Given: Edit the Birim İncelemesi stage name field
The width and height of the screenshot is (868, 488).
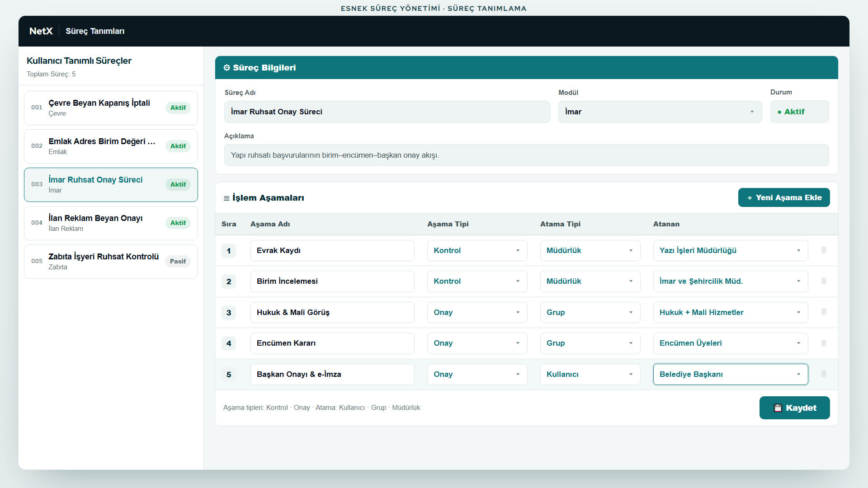Looking at the screenshot, I should tap(332, 281).
